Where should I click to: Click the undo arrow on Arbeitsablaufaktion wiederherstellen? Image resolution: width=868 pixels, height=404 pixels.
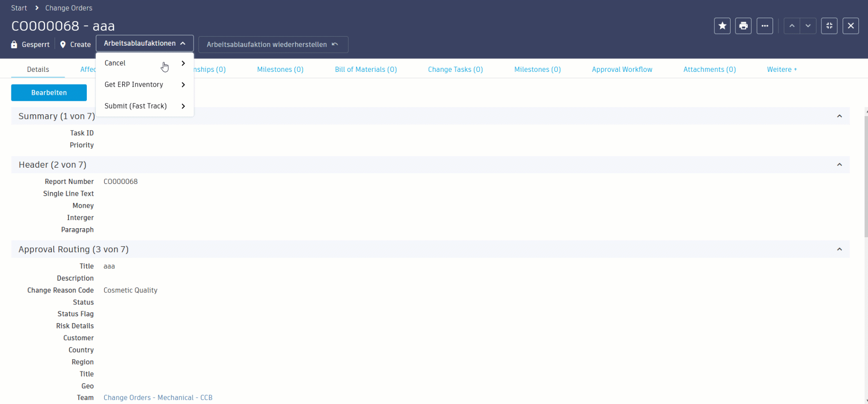pyautogui.click(x=335, y=44)
